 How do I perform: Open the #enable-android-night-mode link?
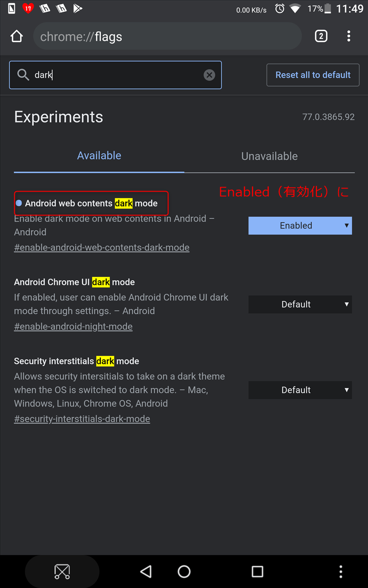73,327
